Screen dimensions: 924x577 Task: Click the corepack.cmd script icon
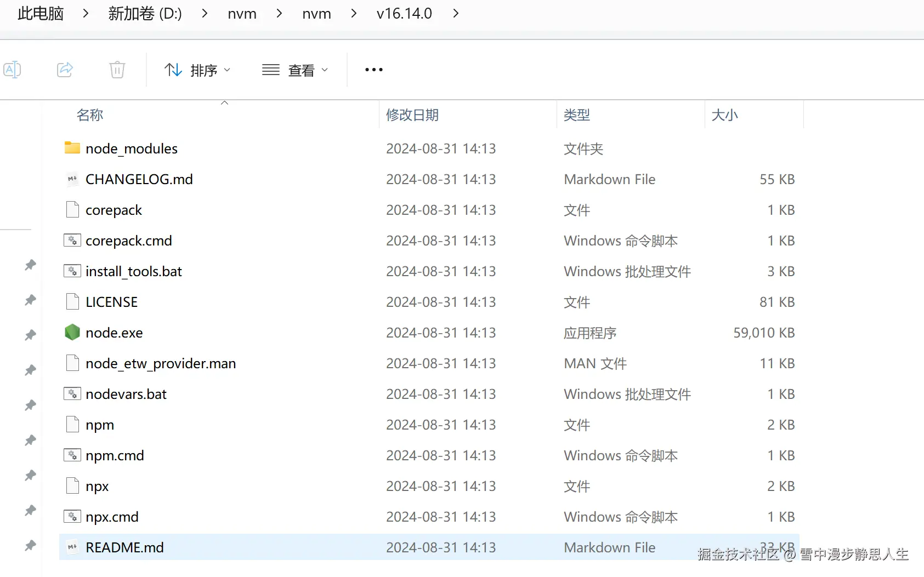(x=72, y=240)
